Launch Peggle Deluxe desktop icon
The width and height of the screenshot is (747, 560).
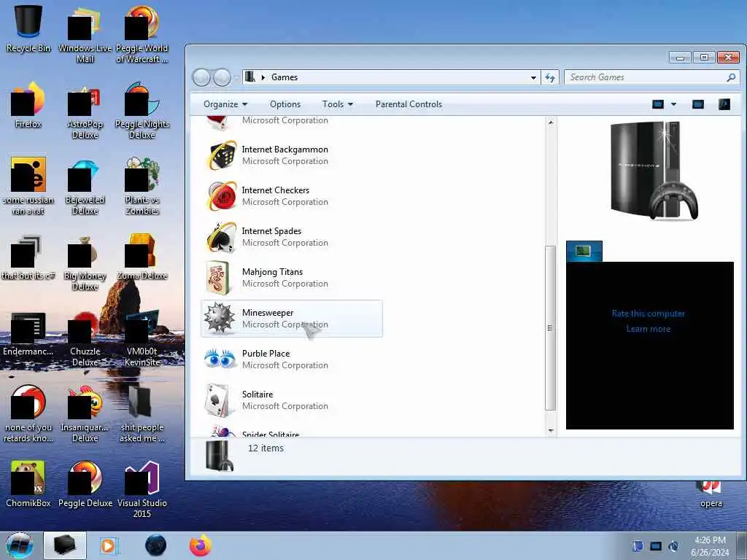(x=85, y=484)
